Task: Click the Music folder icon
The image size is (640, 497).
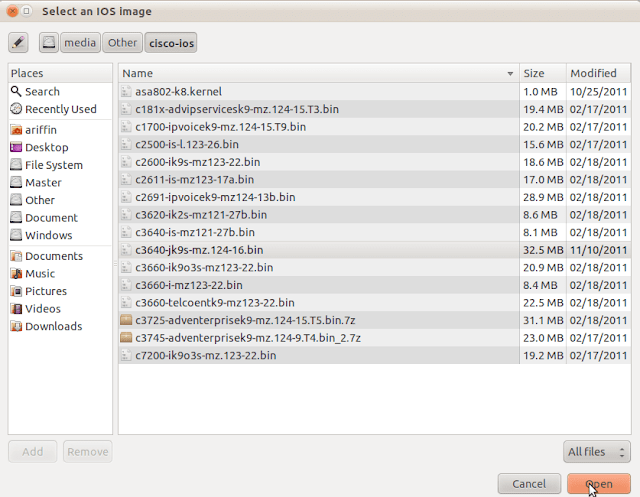Action: click(x=16, y=273)
